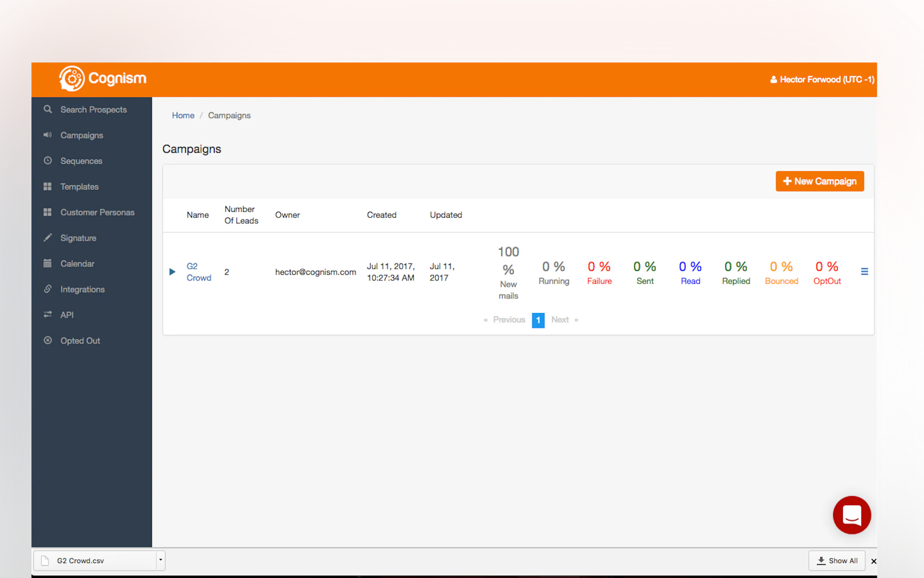This screenshot has width=924, height=578.
Task: Click the New Campaign button
Action: pos(819,181)
